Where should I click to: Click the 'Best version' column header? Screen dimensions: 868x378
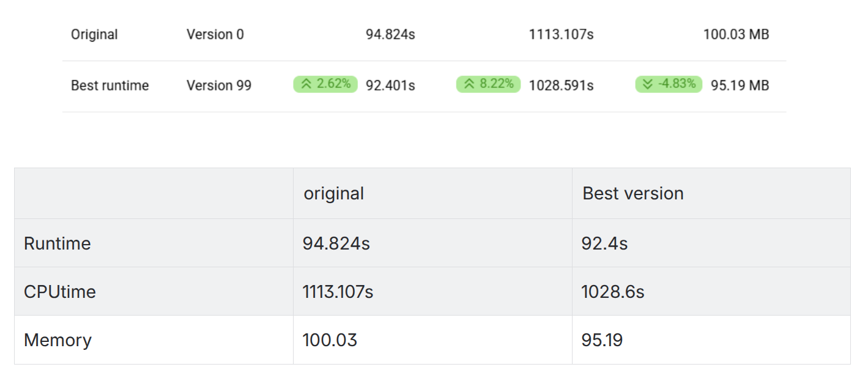pos(632,193)
